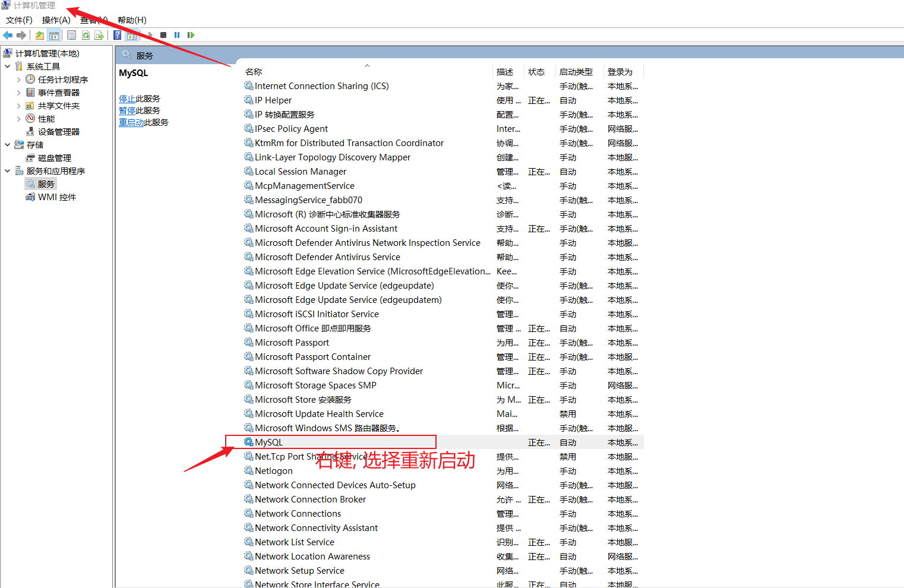Viewport: 904px width, 588px height.
Task: Expand the 共享文件夹 tree node
Action: (18, 106)
